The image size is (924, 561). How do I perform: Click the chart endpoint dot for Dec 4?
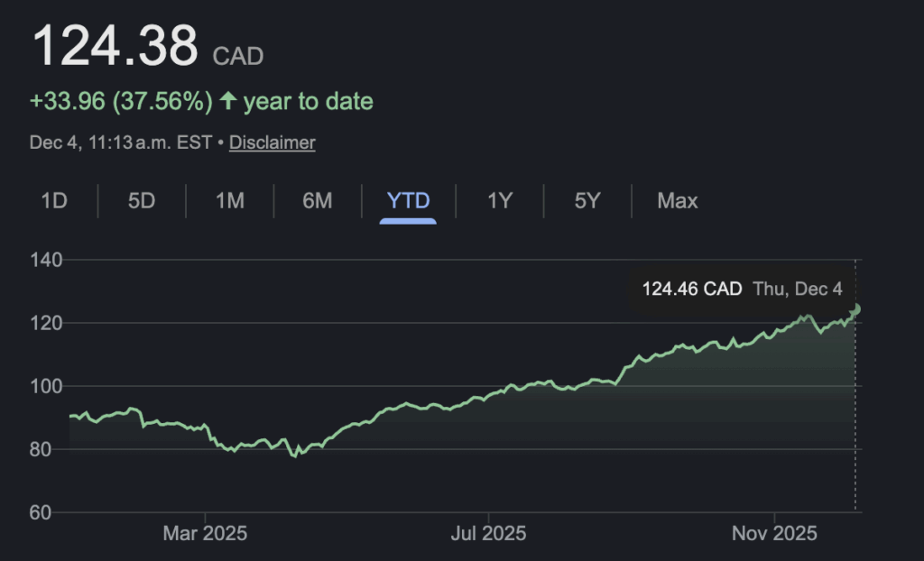[855, 308]
